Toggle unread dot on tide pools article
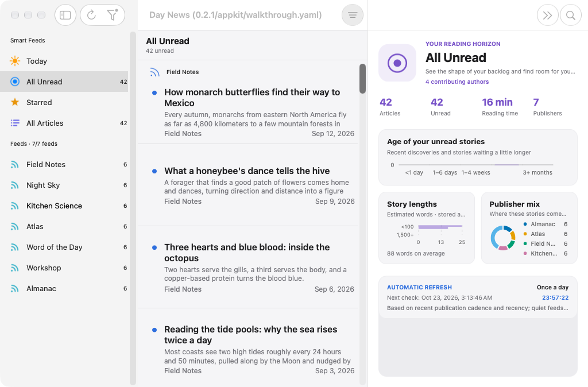 click(x=154, y=330)
